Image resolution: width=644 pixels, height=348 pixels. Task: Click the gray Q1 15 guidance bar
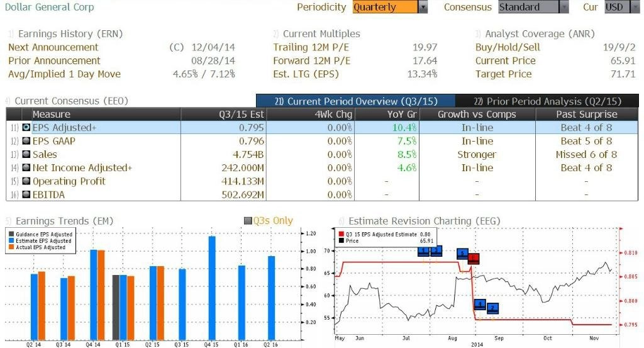point(116,307)
